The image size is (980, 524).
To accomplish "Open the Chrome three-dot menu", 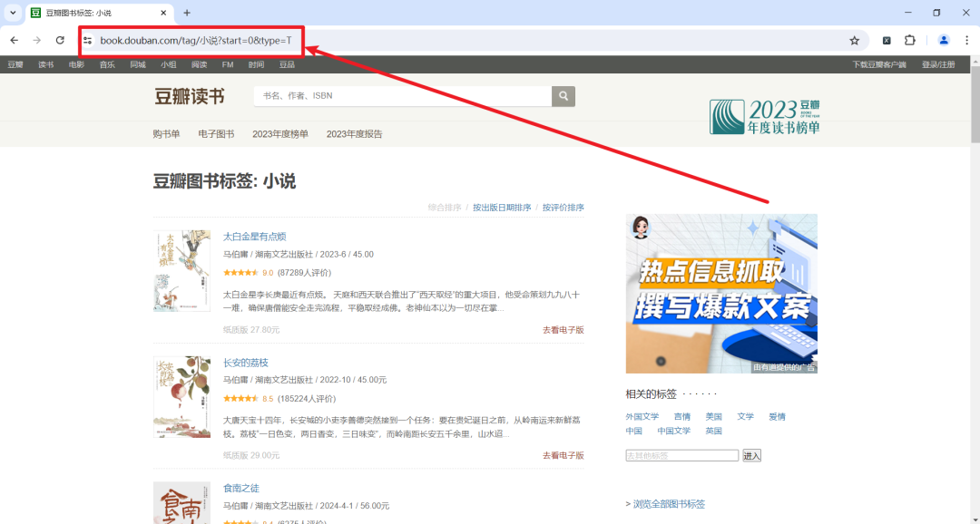I will click(967, 41).
